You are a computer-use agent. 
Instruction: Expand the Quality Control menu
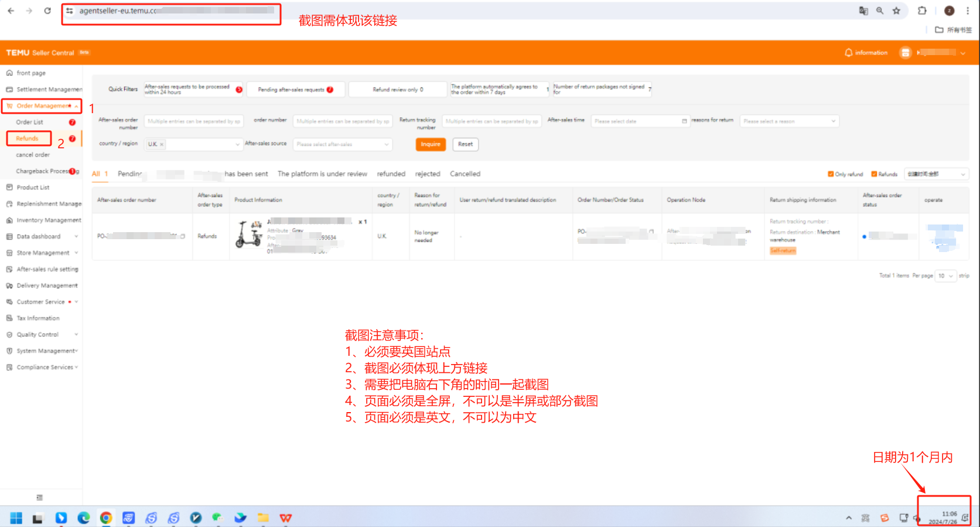(76, 335)
